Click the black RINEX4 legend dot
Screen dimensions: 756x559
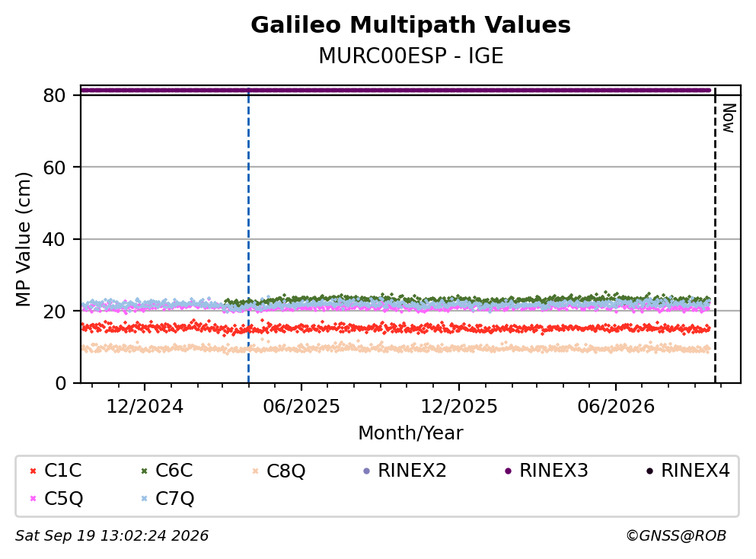point(649,471)
